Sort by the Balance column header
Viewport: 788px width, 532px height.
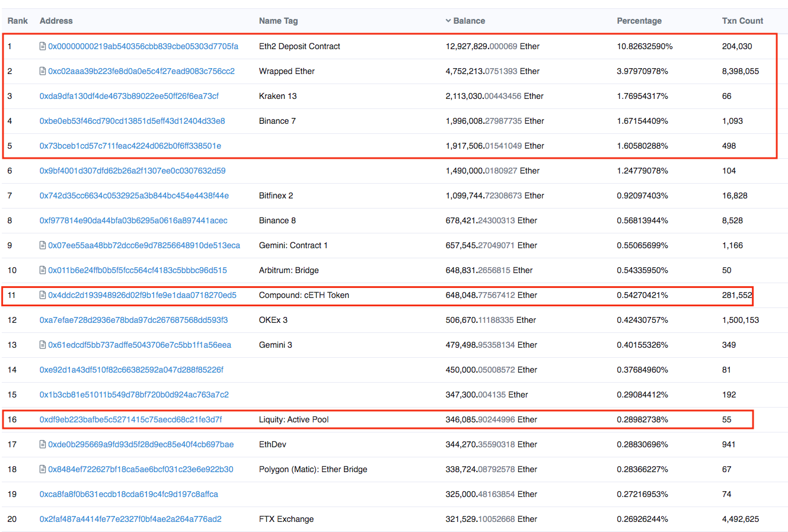pos(469,21)
